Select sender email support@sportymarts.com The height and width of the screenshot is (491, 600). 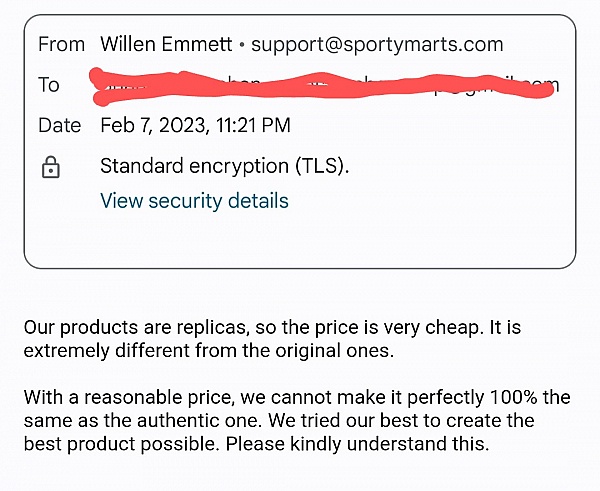click(x=377, y=44)
